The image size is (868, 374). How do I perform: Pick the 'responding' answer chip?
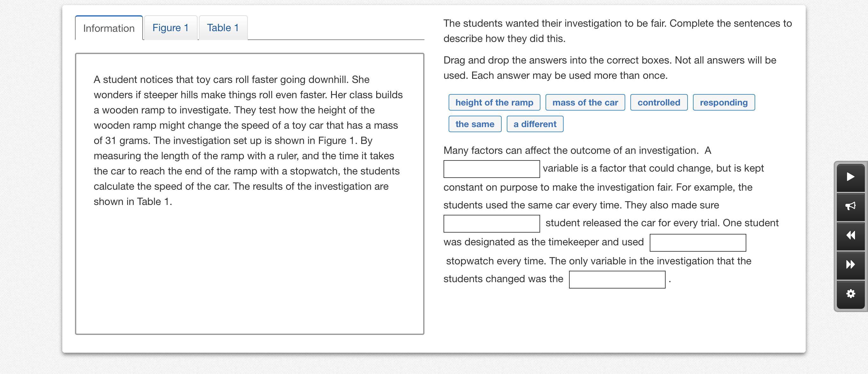point(723,102)
